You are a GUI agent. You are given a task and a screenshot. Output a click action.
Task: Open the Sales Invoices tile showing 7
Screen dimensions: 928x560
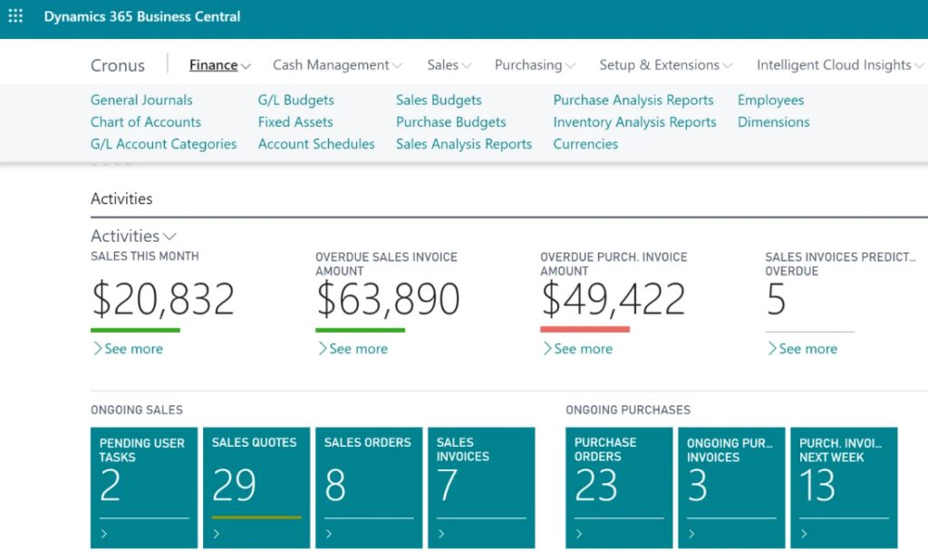pos(481,488)
